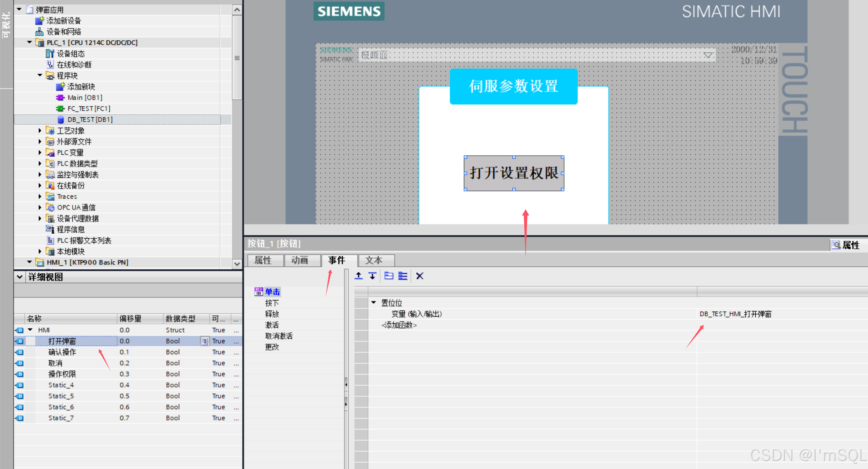Collapse the 置位位 function entry
The height and width of the screenshot is (469, 868).
coord(373,303)
